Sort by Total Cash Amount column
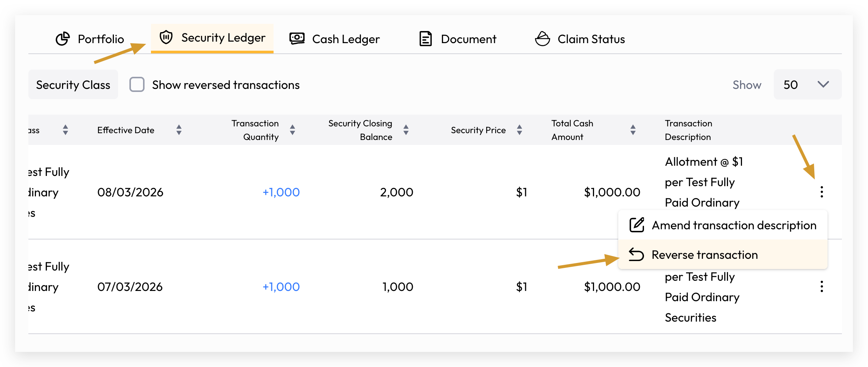 pyautogui.click(x=633, y=130)
